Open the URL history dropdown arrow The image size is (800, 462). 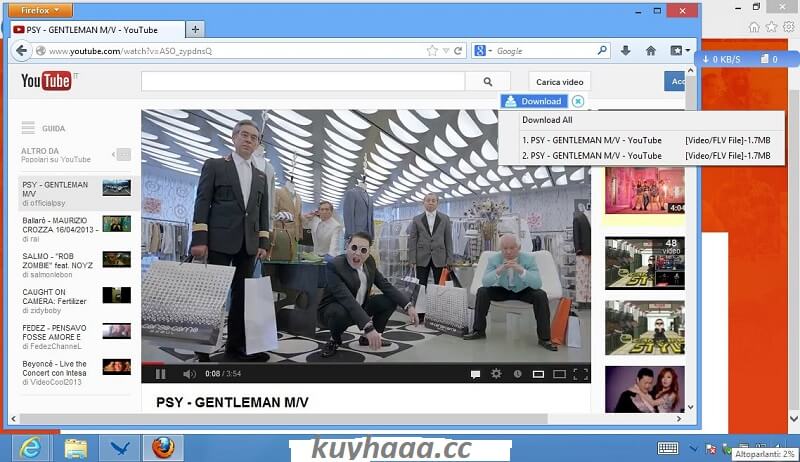(x=445, y=51)
